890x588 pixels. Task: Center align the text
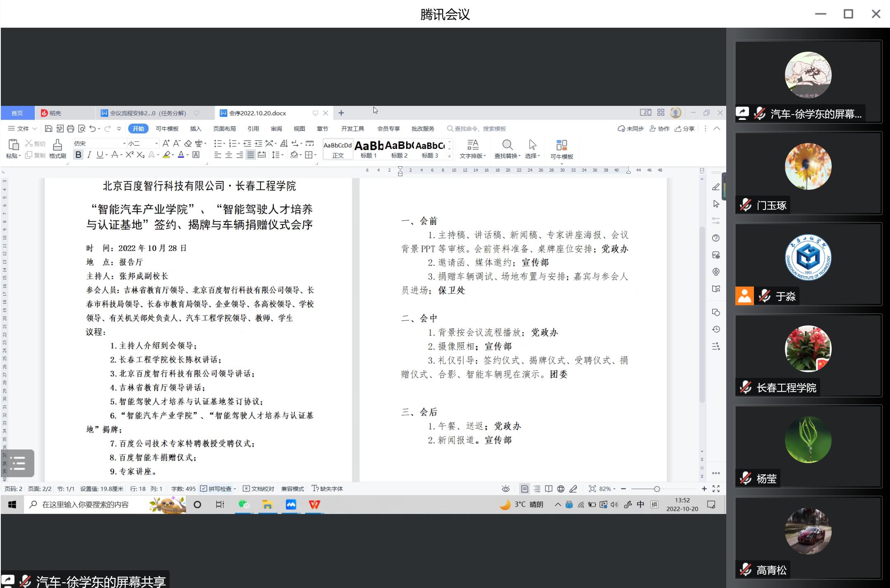tap(229, 155)
